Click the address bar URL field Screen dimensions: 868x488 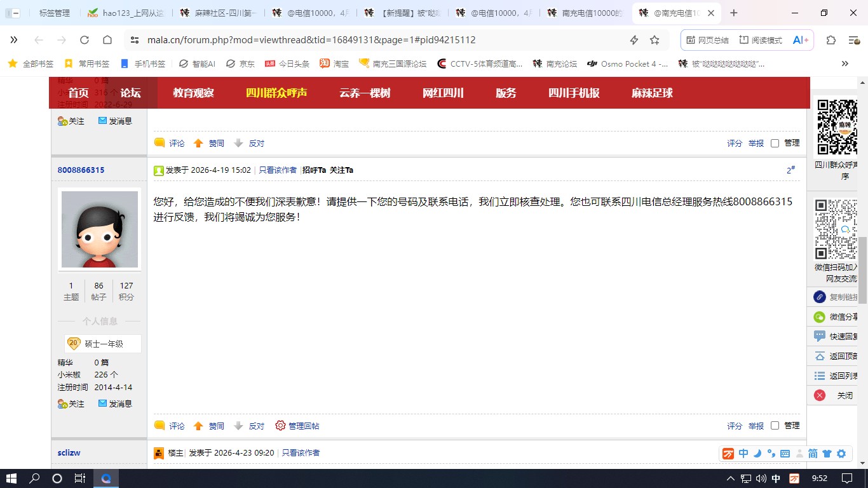(x=381, y=40)
